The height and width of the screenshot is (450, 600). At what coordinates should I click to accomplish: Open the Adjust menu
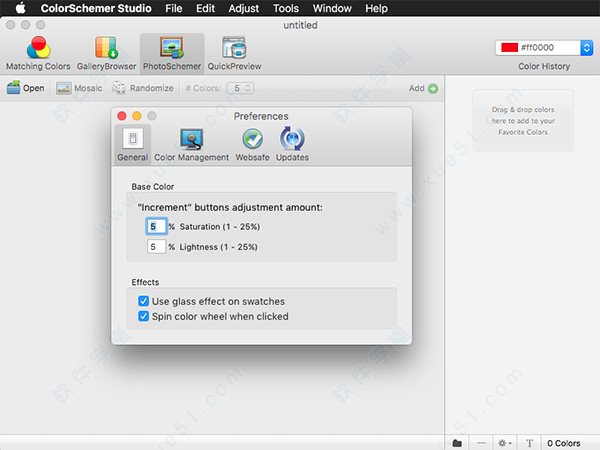(x=244, y=8)
